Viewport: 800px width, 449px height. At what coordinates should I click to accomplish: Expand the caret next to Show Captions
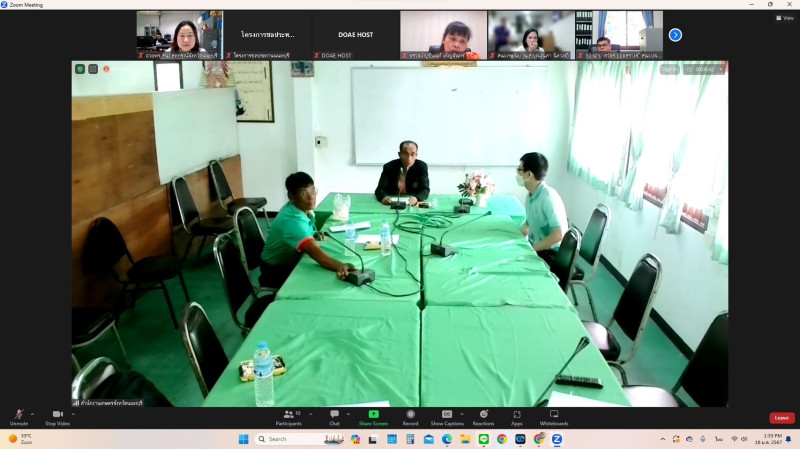pyautogui.click(x=460, y=413)
